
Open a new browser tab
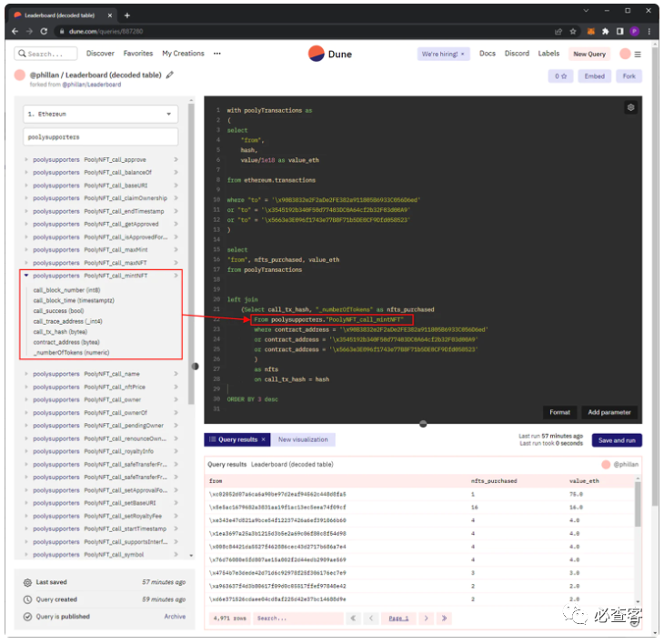[127, 15]
